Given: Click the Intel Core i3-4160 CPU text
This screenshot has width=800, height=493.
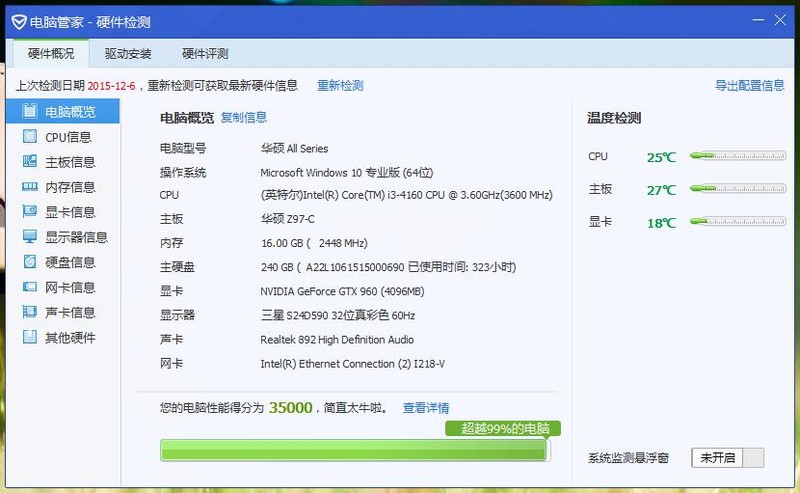Looking at the screenshot, I should point(407,195).
